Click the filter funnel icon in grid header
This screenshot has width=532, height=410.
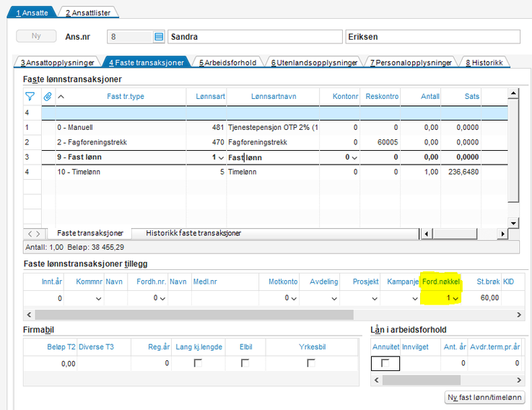point(30,96)
